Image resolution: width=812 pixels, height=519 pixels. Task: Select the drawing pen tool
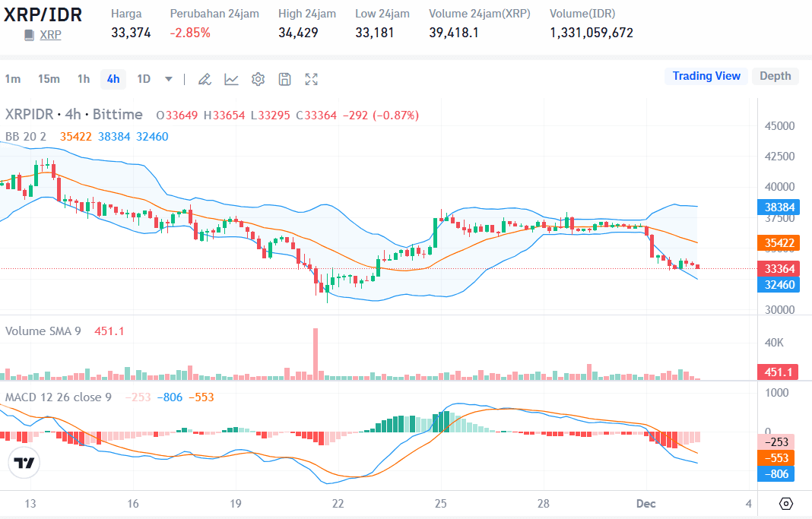(205, 78)
